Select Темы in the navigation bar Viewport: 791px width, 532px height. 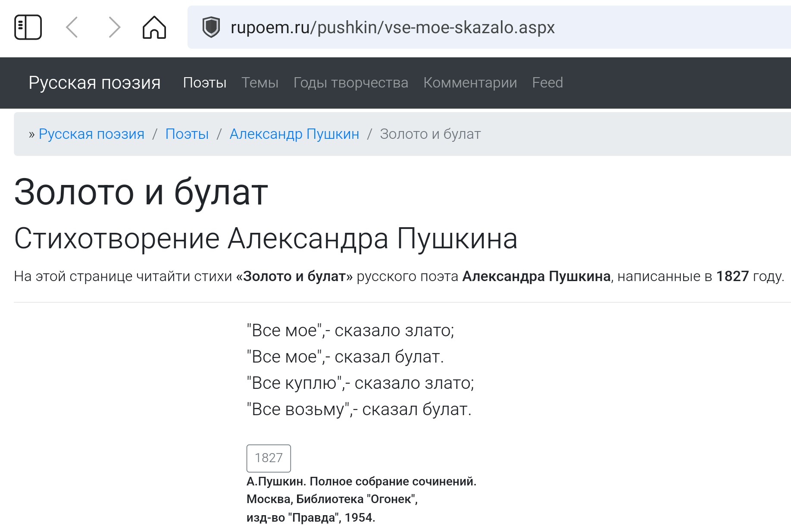tap(259, 82)
